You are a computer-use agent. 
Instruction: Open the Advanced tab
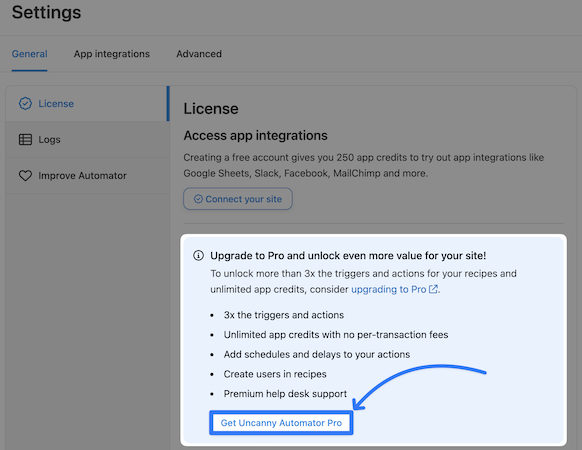click(199, 54)
